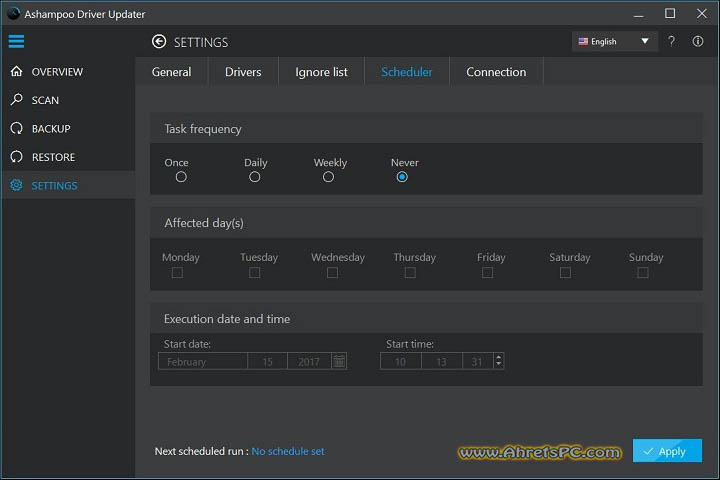Toggle the hamburger menu icon
The width and height of the screenshot is (720, 480).
[x=16, y=41]
